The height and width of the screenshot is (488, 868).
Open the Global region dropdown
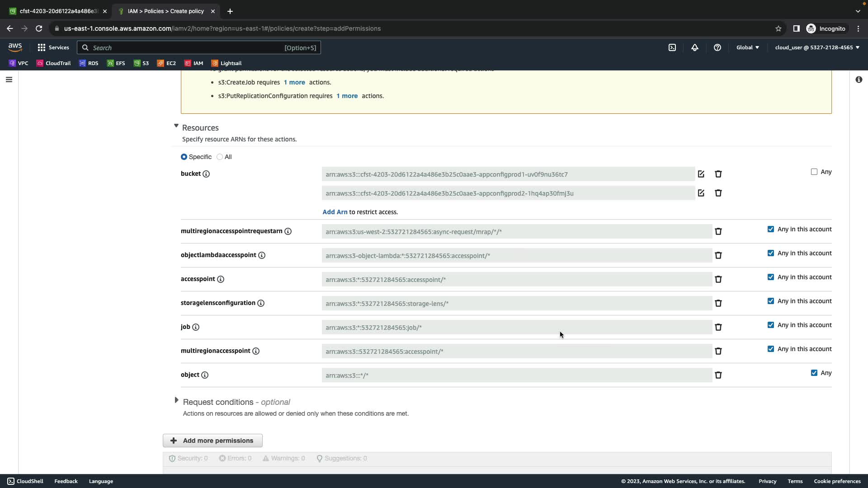747,47
